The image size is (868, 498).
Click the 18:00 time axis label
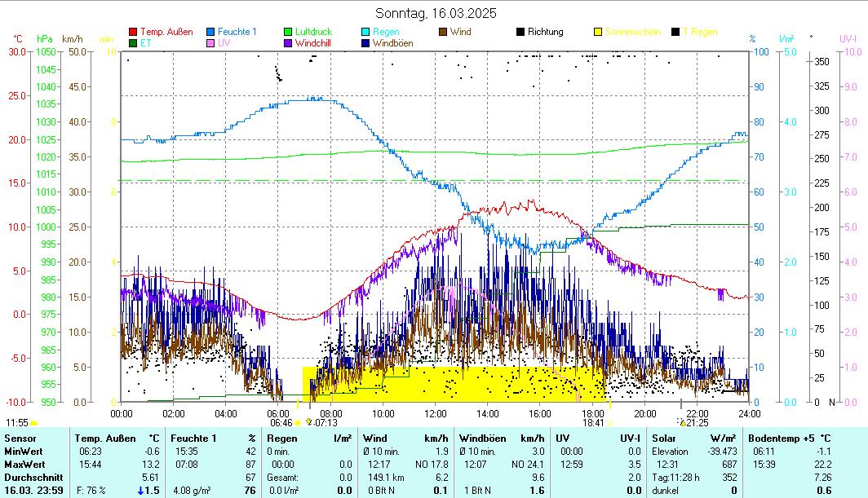[593, 414]
